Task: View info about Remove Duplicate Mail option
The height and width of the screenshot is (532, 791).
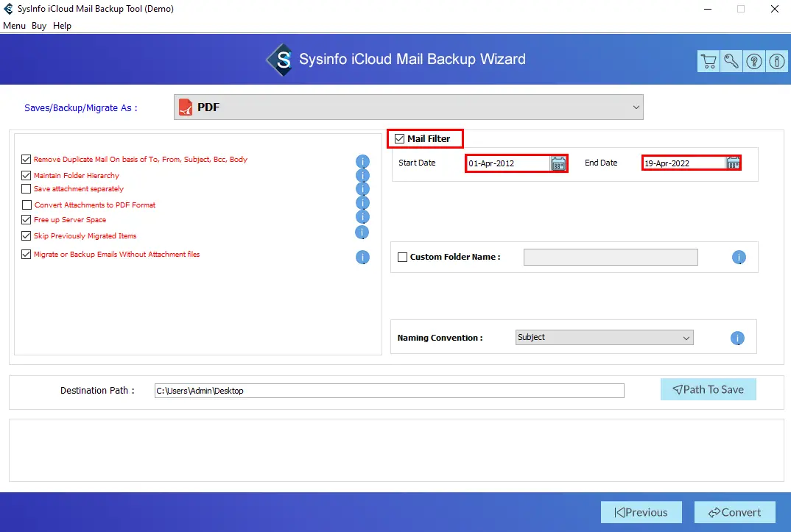Action: [362, 162]
